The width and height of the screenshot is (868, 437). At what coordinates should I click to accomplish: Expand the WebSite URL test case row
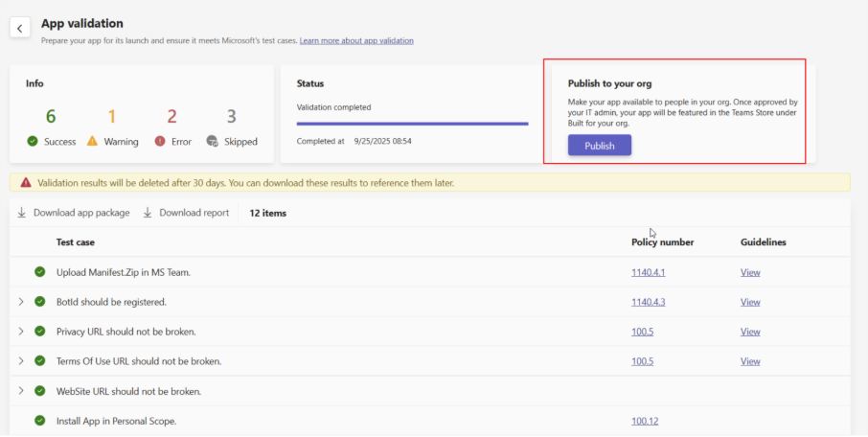click(21, 391)
